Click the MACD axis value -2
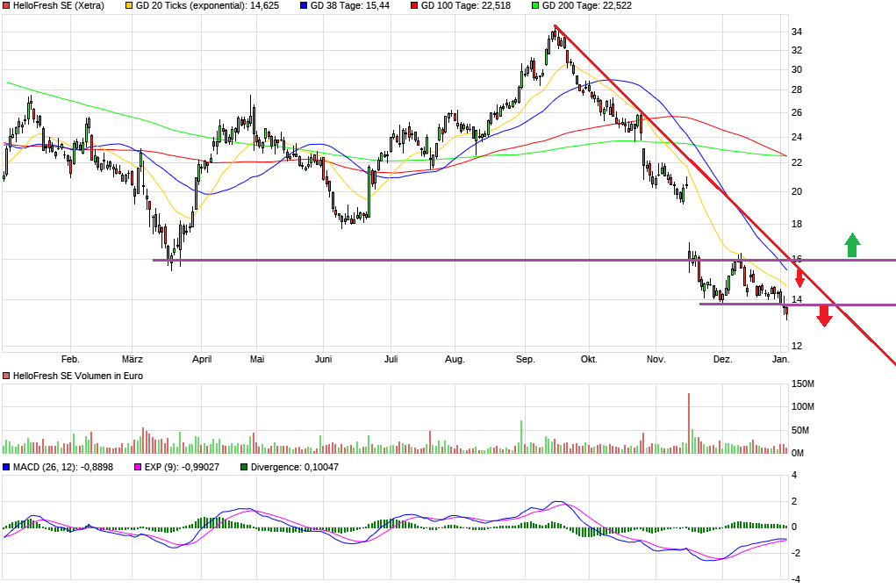896x588 pixels. point(795,553)
